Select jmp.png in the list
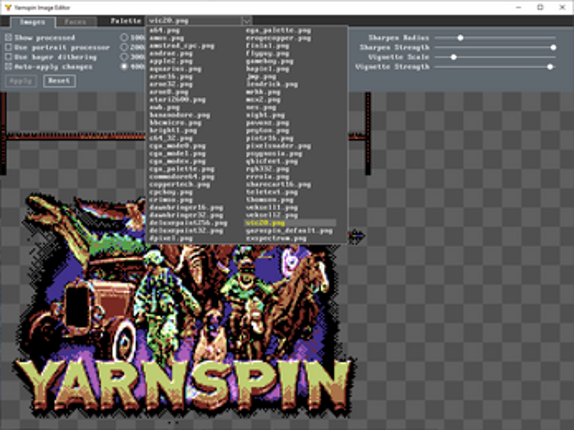The width and height of the screenshot is (574, 430). 261,76
